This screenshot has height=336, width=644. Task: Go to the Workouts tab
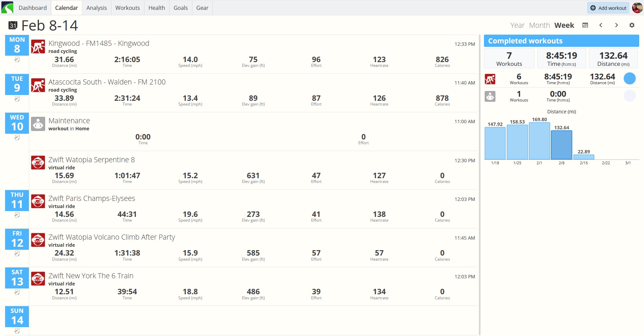(x=127, y=8)
